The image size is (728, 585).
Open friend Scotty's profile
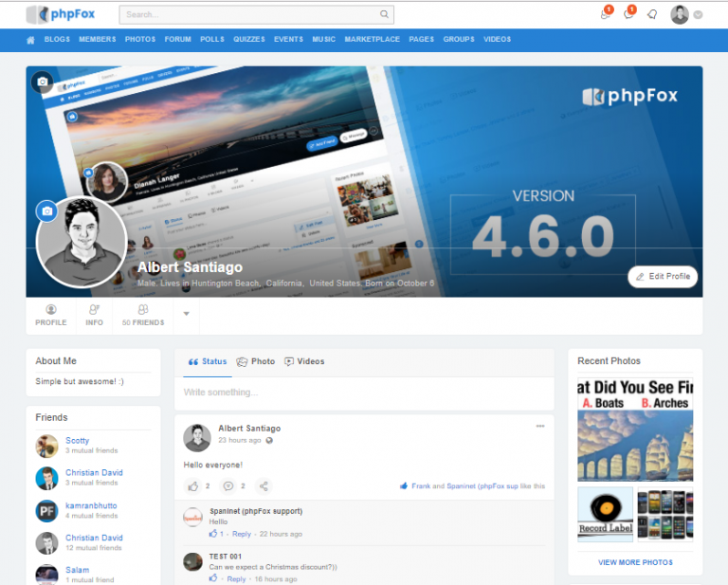click(77, 441)
